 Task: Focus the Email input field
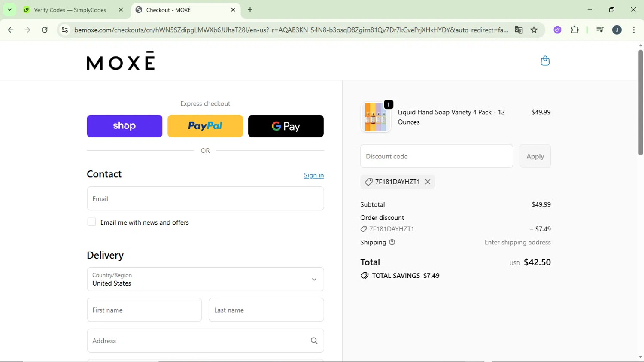tap(205, 198)
